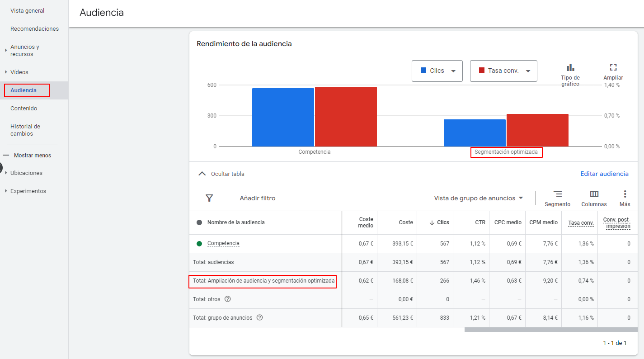644x359 pixels.
Task: Open Vista de grupo de anuncios dropdown
Action: click(479, 198)
